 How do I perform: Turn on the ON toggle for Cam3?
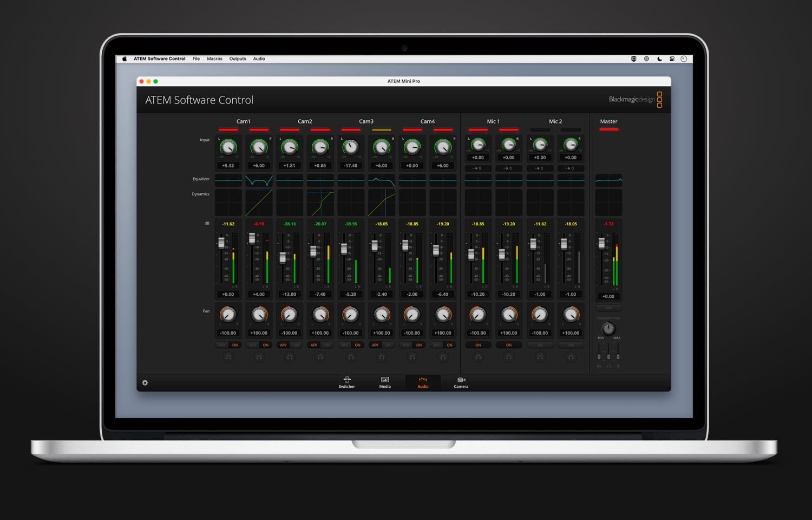point(358,345)
